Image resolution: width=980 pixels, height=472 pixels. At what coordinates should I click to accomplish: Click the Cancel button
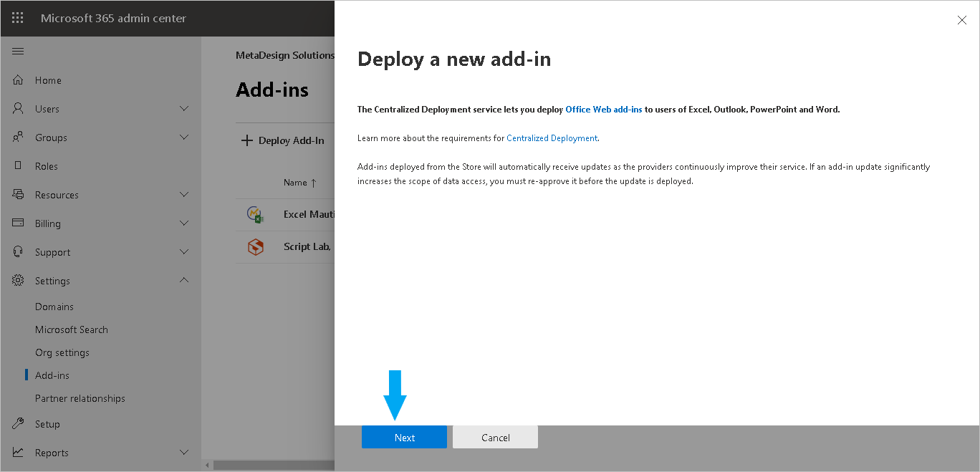[x=495, y=438]
